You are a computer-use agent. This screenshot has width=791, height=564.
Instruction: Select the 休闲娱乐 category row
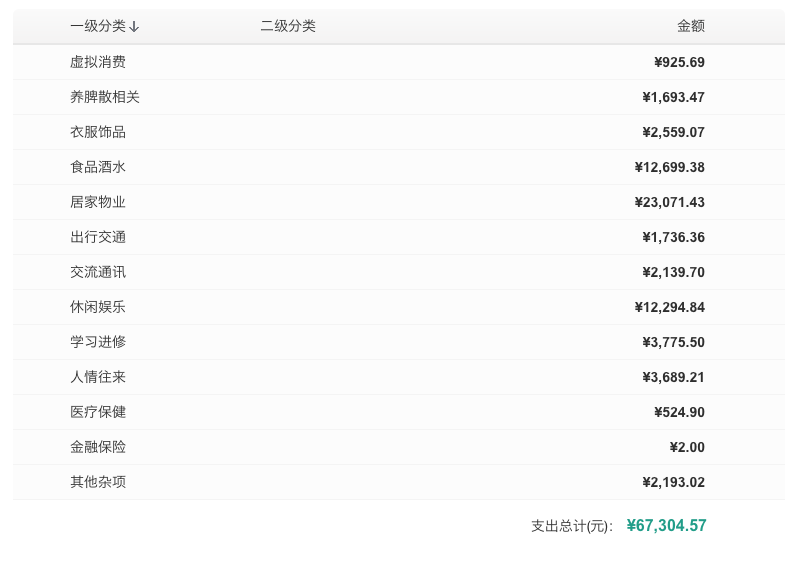pyautogui.click(x=98, y=307)
